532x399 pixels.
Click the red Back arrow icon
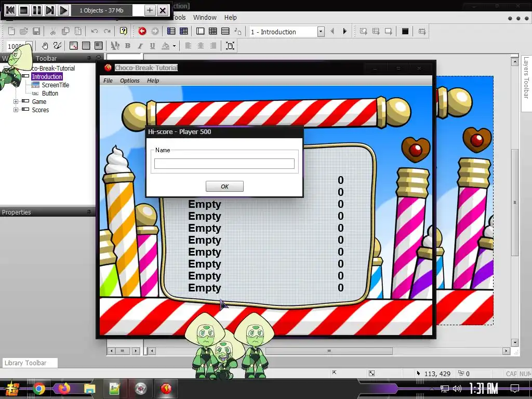point(142,31)
